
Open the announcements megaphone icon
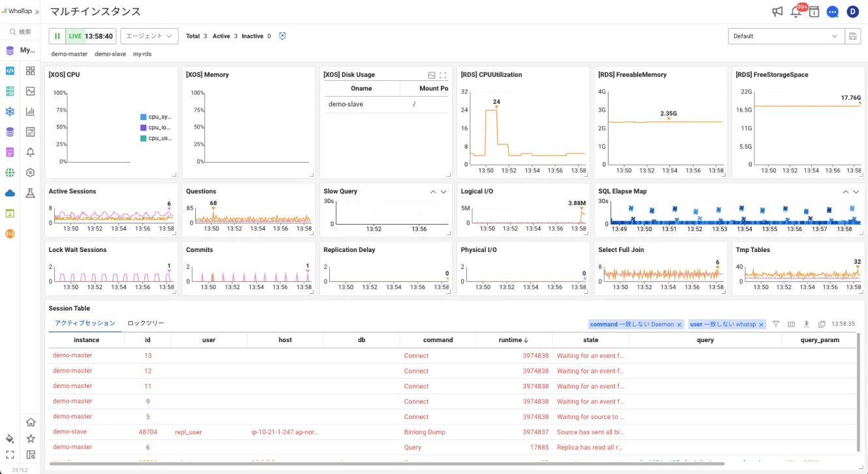click(x=777, y=12)
